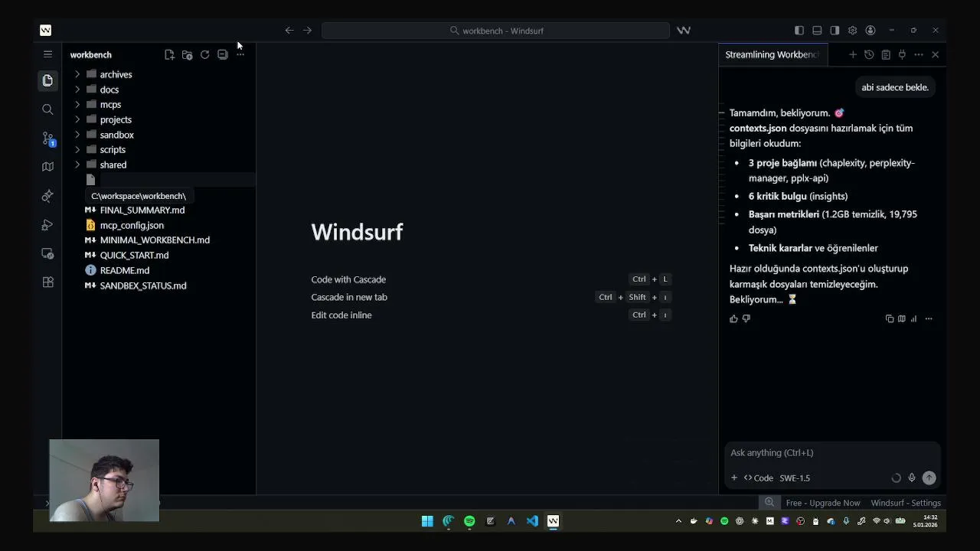Open Cascade MCP plugins plug icon

point(902,54)
